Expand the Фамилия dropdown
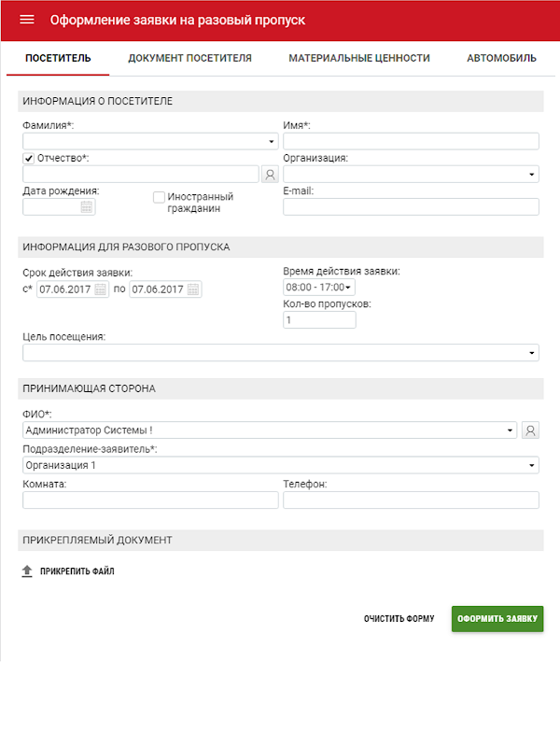 [272, 142]
